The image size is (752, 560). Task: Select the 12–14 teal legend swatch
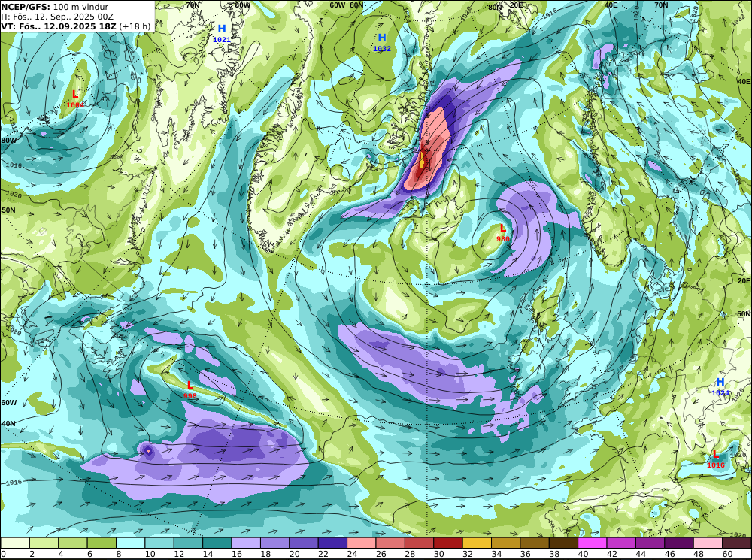[x=188, y=543]
